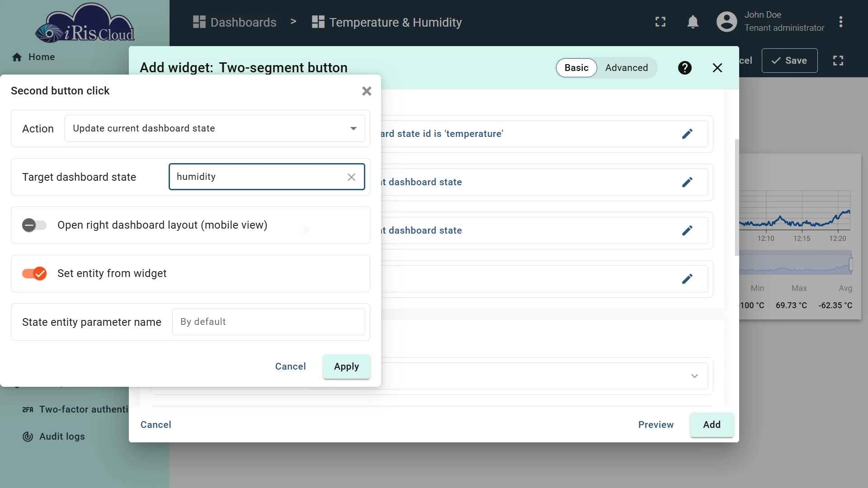Expand the collapsed section chevron
868x488 pixels.
[x=694, y=376]
